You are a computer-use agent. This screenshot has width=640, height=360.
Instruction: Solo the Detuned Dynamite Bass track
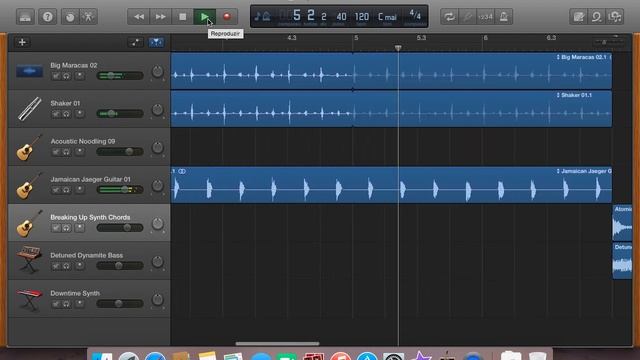click(x=66, y=266)
